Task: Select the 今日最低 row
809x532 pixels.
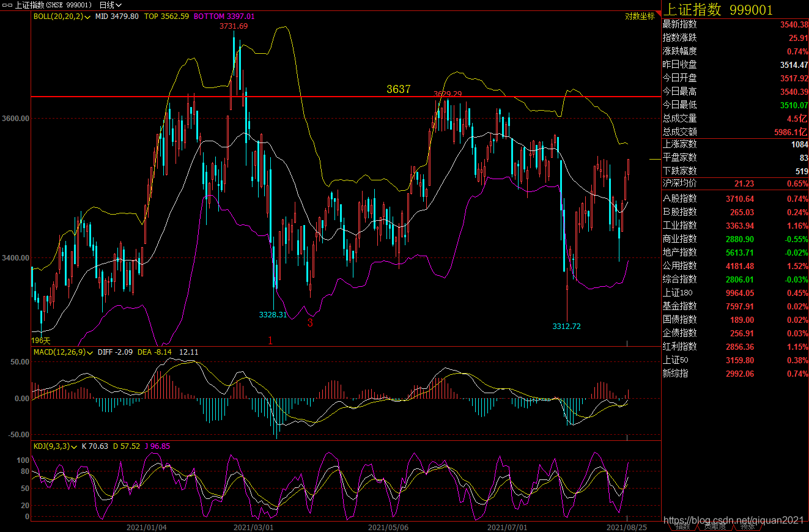Action: click(736, 105)
